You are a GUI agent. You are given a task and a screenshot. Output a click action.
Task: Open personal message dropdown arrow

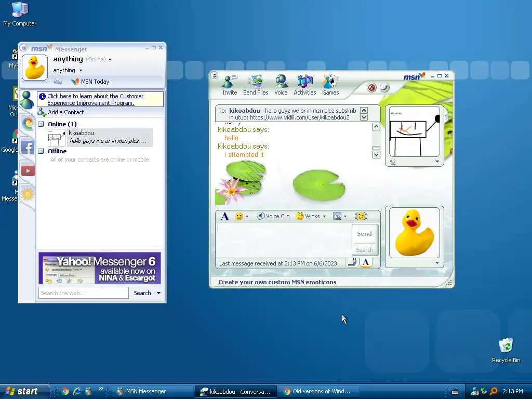81,71
